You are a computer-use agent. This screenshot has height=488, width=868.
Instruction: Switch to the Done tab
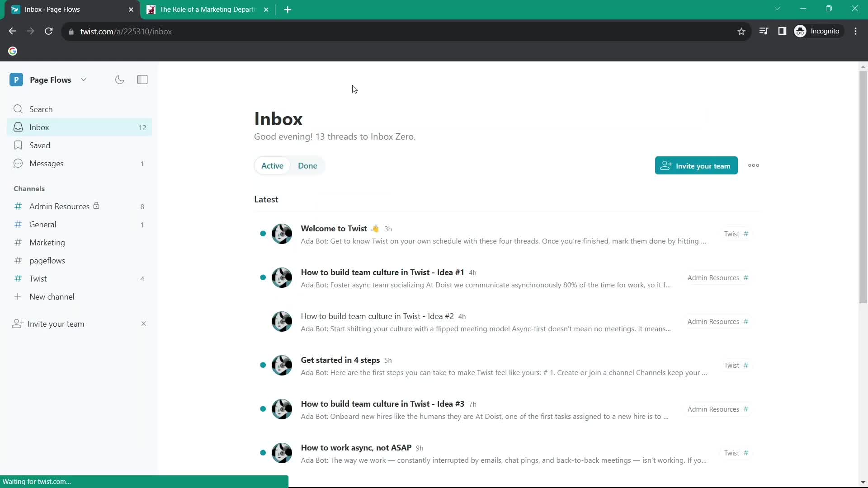pos(307,166)
